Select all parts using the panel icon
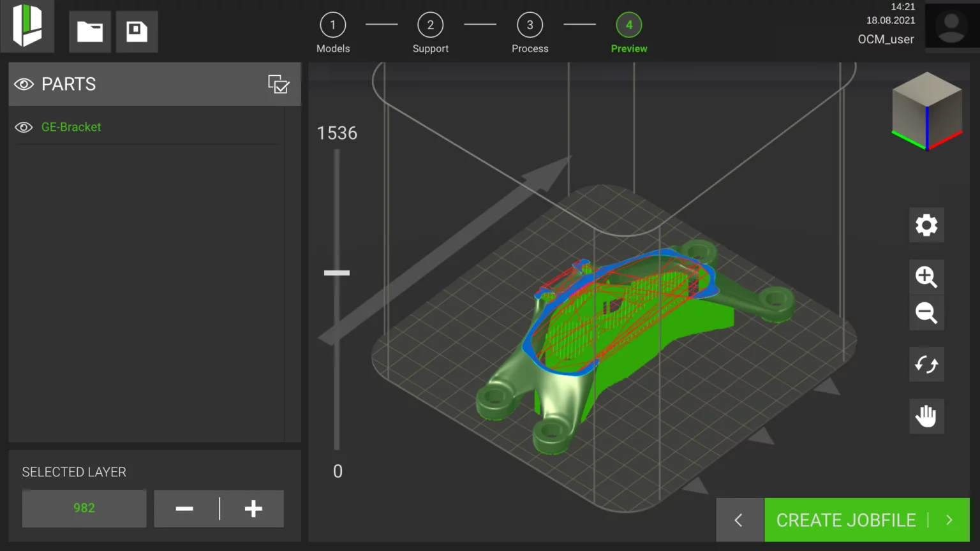Viewport: 980px width, 551px height. [x=278, y=84]
